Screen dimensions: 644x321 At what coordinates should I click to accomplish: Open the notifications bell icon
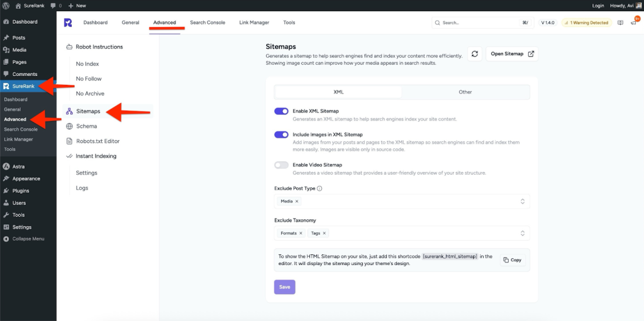coord(633,23)
